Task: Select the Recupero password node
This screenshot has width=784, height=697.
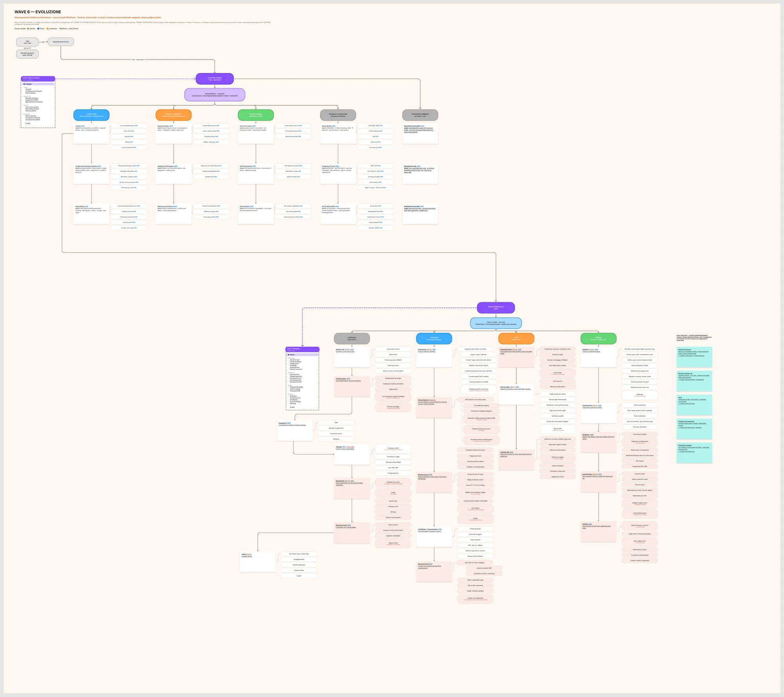Action: [x=27, y=54]
